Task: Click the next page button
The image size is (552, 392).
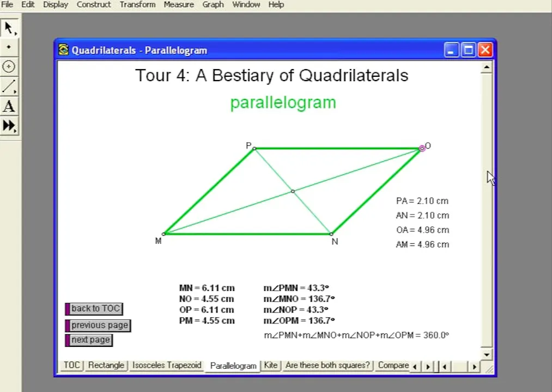Action: pos(89,340)
